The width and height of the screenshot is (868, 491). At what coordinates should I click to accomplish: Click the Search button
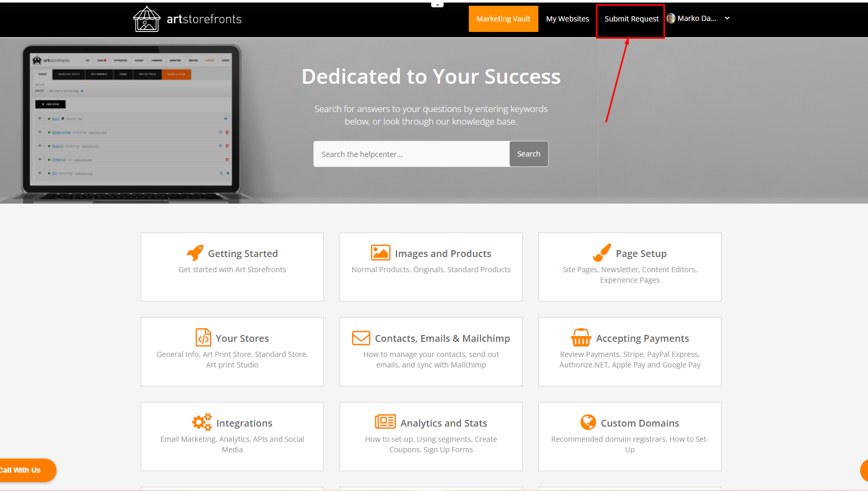pos(528,154)
